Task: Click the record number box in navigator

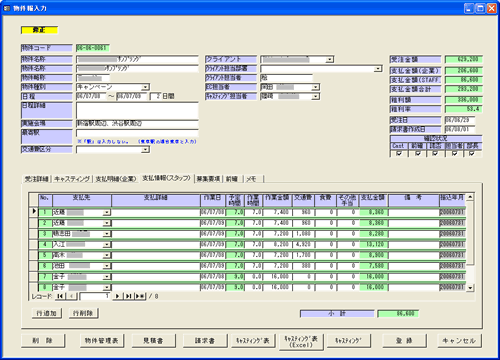Action: [95, 296]
